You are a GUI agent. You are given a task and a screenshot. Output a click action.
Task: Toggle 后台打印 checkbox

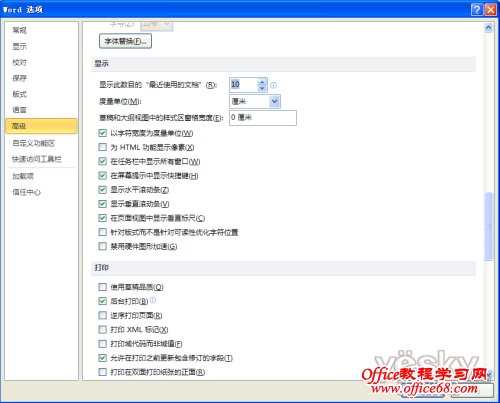coord(102,301)
